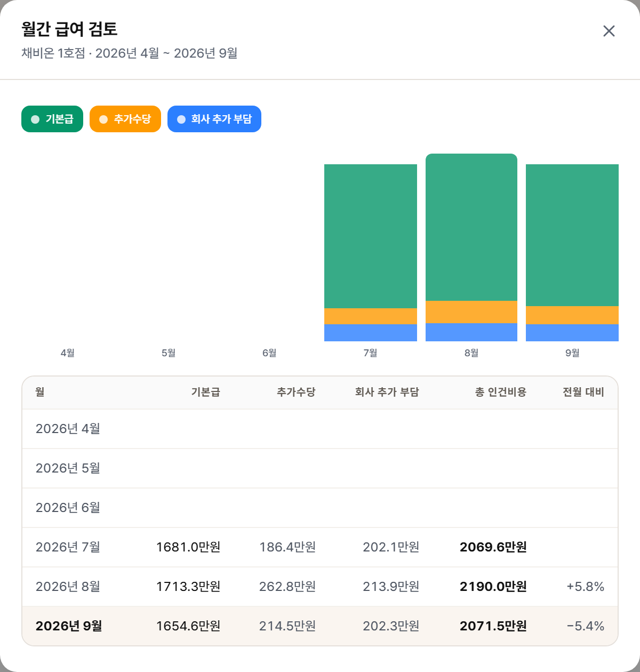
Task: Click the 월간 급여 검토 dialog title
Action: 69,29
